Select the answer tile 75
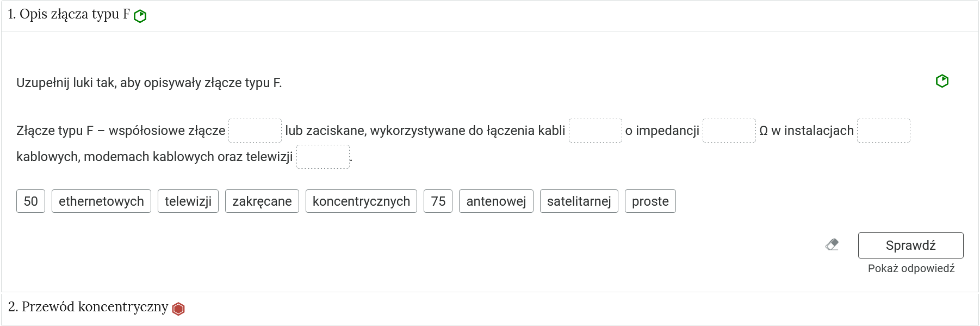The image size is (980, 326). [438, 201]
